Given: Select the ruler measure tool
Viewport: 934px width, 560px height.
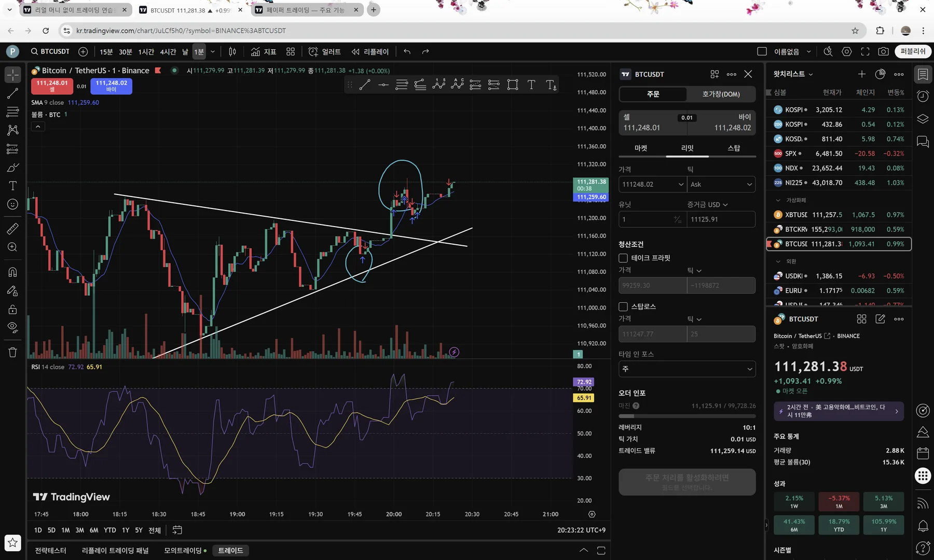Looking at the screenshot, I should coord(12,228).
